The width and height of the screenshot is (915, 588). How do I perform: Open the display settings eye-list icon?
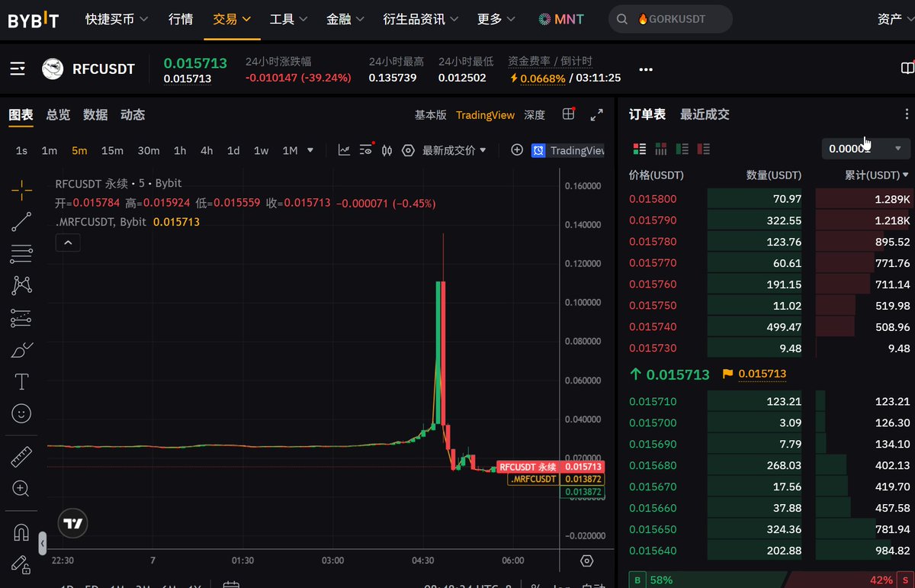click(366, 150)
